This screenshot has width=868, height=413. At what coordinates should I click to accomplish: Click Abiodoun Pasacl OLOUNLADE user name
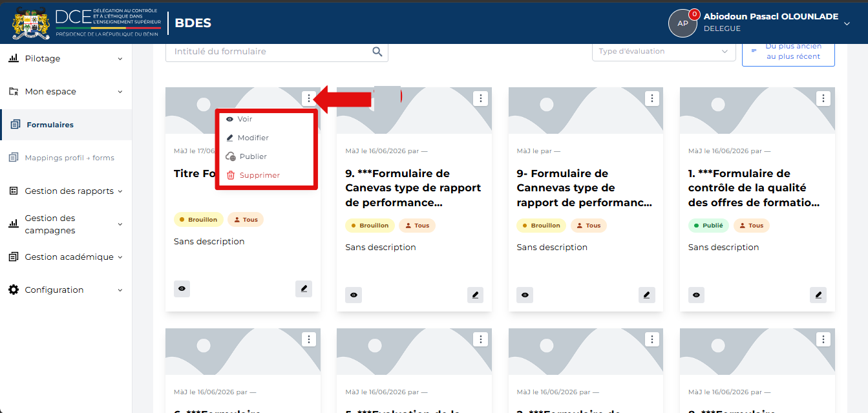pyautogui.click(x=771, y=17)
